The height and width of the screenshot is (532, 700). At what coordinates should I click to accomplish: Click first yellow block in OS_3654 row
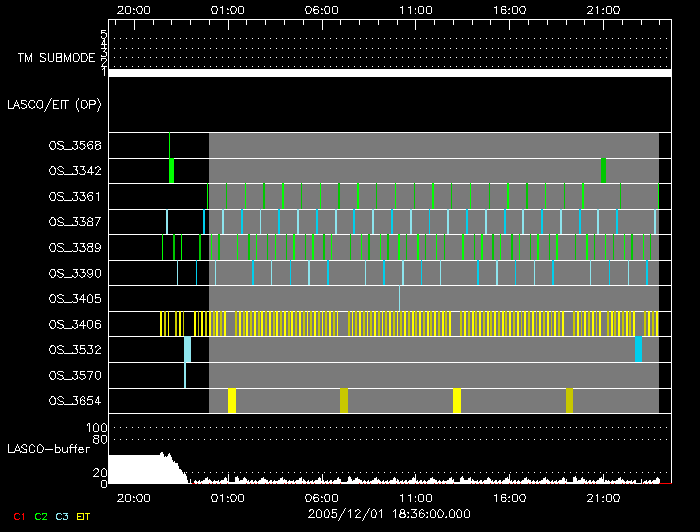232,400
